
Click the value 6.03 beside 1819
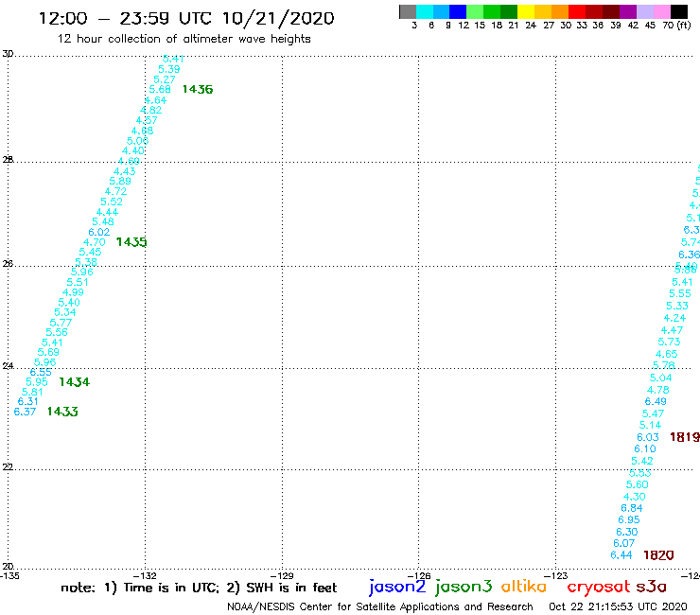[x=648, y=437]
